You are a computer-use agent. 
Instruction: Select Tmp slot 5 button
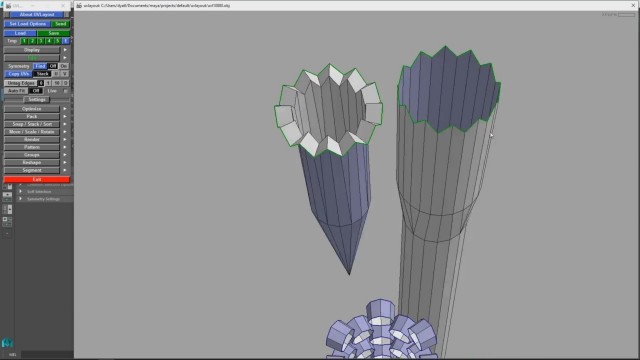coord(58,41)
